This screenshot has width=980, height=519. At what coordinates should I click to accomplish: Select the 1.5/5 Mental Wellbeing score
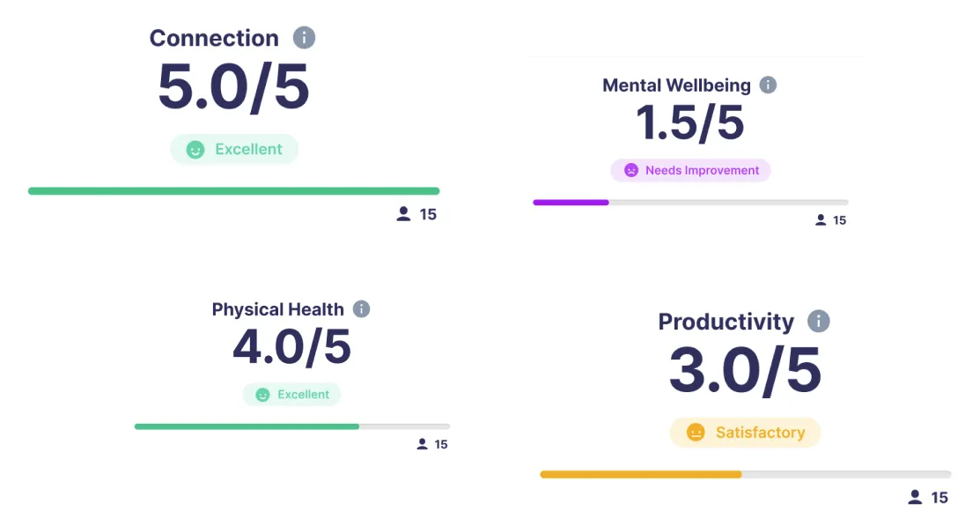click(690, 122)
